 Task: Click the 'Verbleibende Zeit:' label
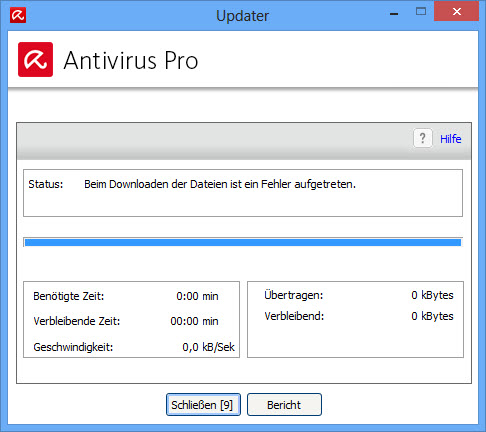(x=77, y=321)
